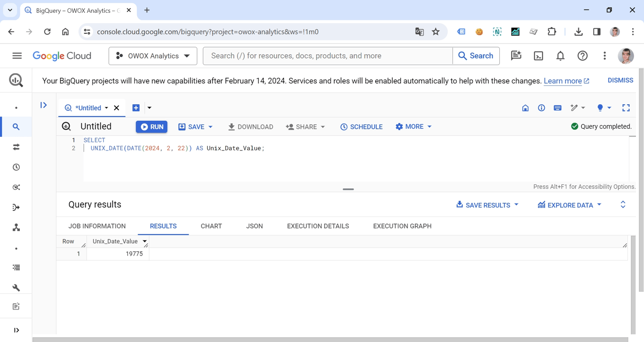Open Untitled tab dropdown arrow

(107, 108)
